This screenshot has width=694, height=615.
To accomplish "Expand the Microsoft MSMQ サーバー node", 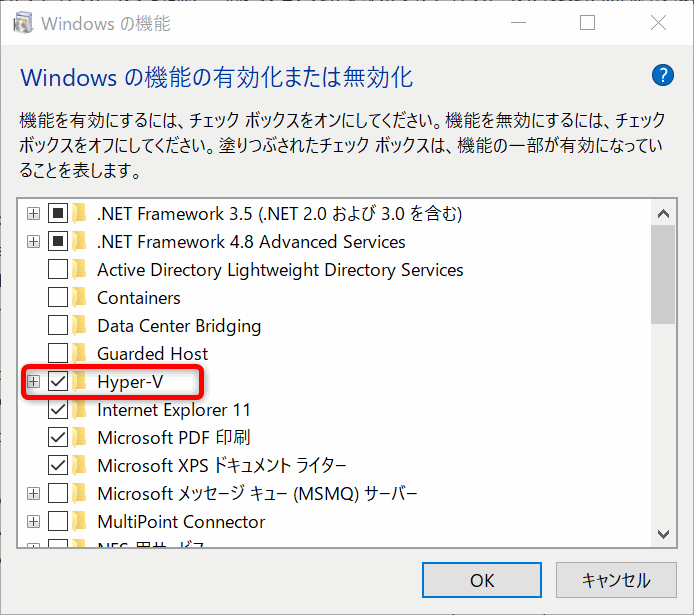I will click(33, 493).
